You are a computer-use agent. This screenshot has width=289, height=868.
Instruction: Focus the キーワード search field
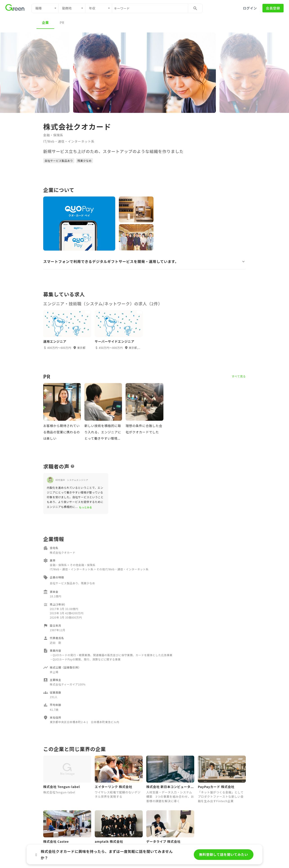pos(150,8)
